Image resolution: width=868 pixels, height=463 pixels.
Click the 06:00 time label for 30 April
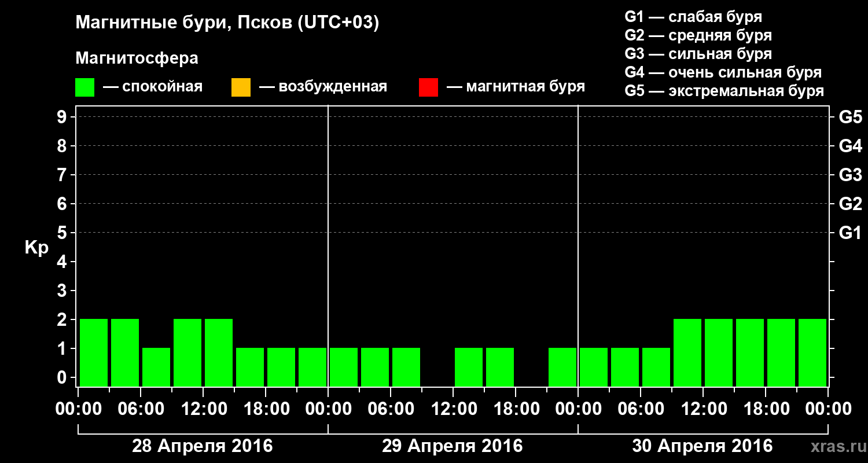tap(641, 409)
